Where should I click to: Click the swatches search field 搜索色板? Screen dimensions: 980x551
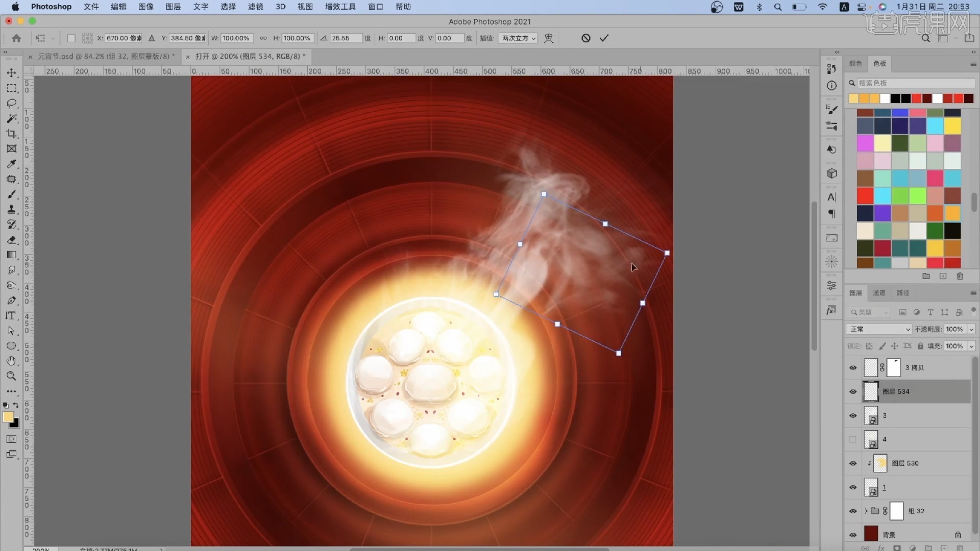pyautogui.click(x=916, y=83)
